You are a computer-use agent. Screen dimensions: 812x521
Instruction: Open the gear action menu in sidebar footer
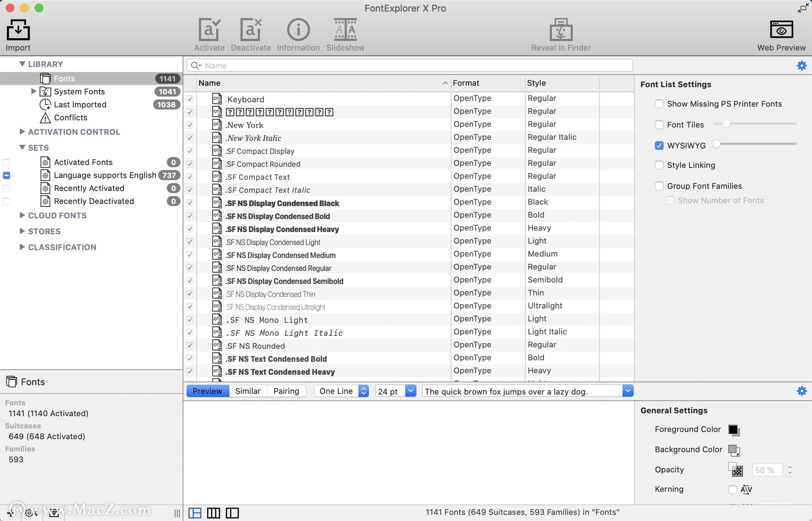pos(31,513)
